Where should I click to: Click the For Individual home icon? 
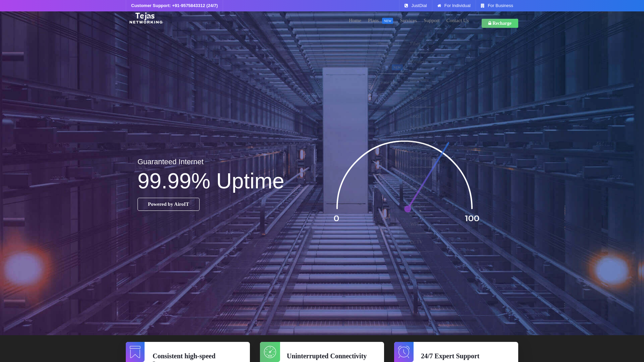coord(439,6)
